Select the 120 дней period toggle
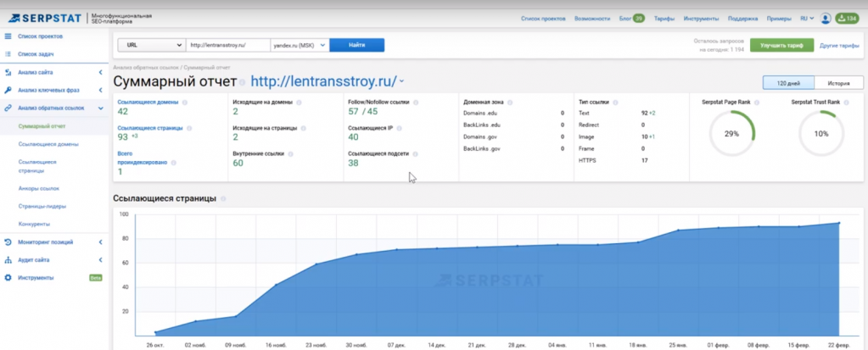Image resolution: width=868 pixels, height=350 pixels. 789,83
